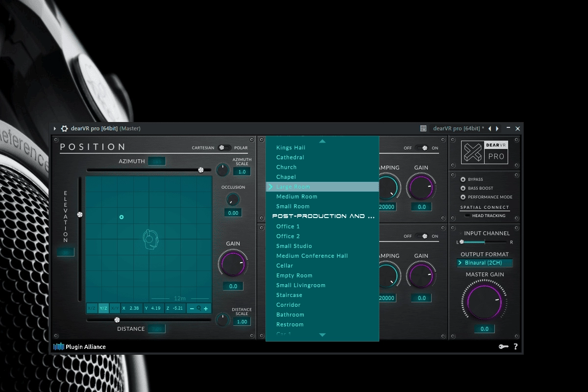Viewport: 588px width, 392px height.
Task: Switch grid view to X/Z plane
Action: coord(92,308)
